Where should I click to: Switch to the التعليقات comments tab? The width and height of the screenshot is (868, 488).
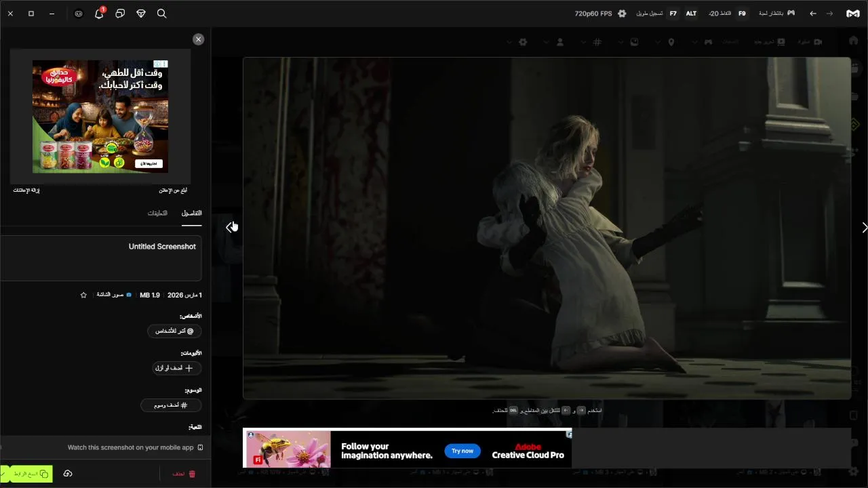[x=157, y=213]
